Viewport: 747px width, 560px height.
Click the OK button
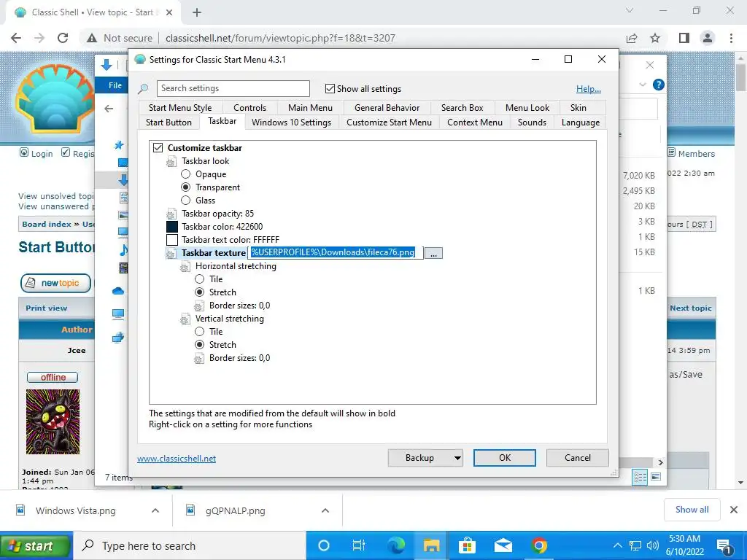pyautogui.click(x=505, y=458)
